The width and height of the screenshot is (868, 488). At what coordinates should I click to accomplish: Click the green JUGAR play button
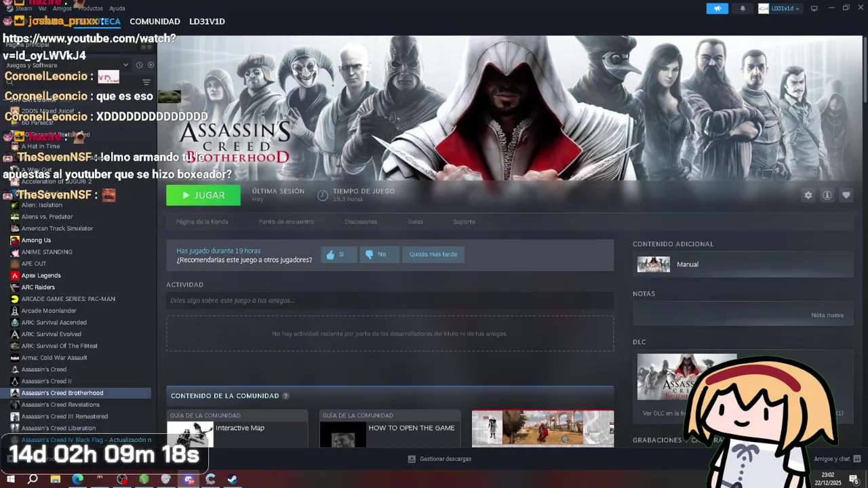[203, 195]
